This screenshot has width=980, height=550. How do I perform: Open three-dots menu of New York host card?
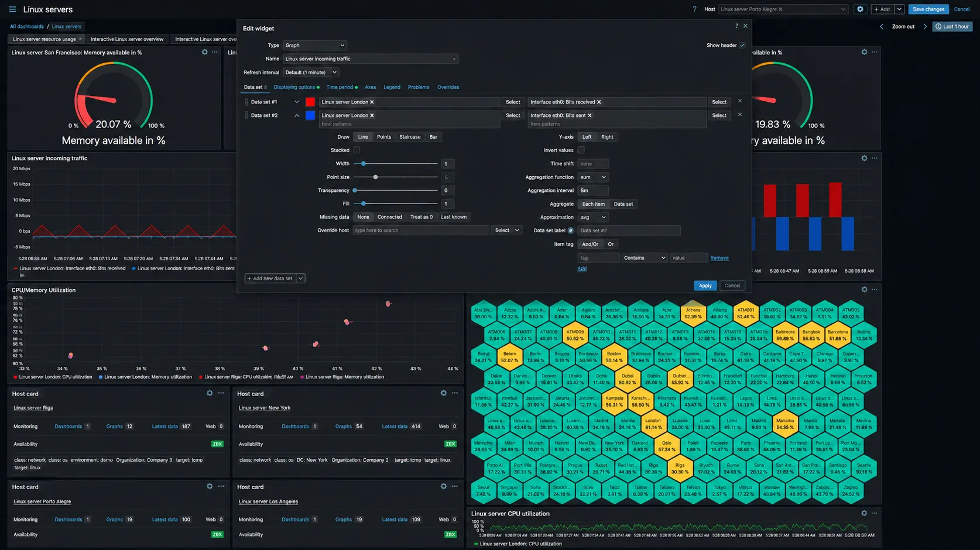click(455, 393)
